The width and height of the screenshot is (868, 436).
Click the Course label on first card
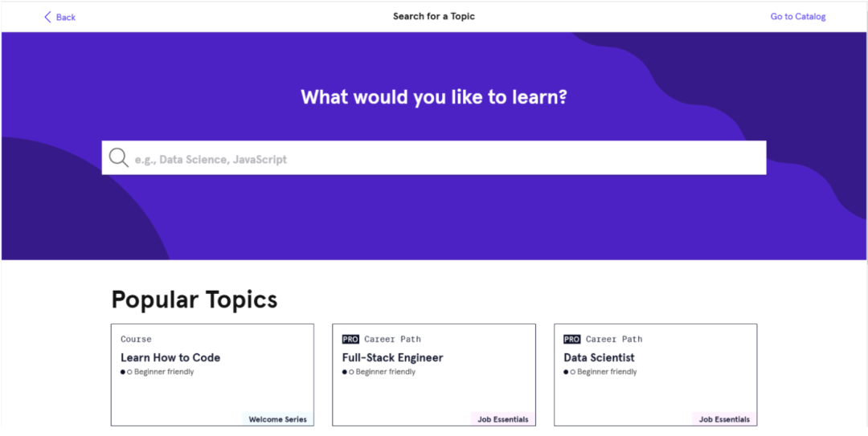136,340
